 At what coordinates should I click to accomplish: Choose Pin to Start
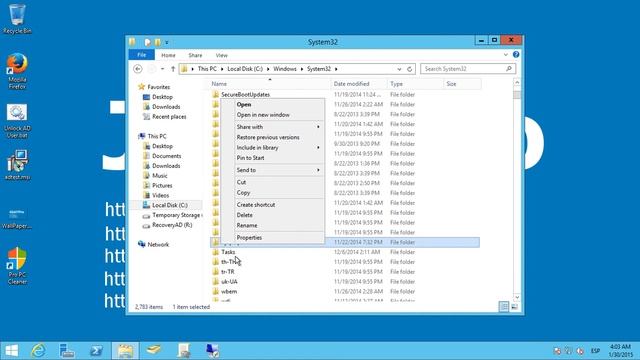[x=273, y=158]
